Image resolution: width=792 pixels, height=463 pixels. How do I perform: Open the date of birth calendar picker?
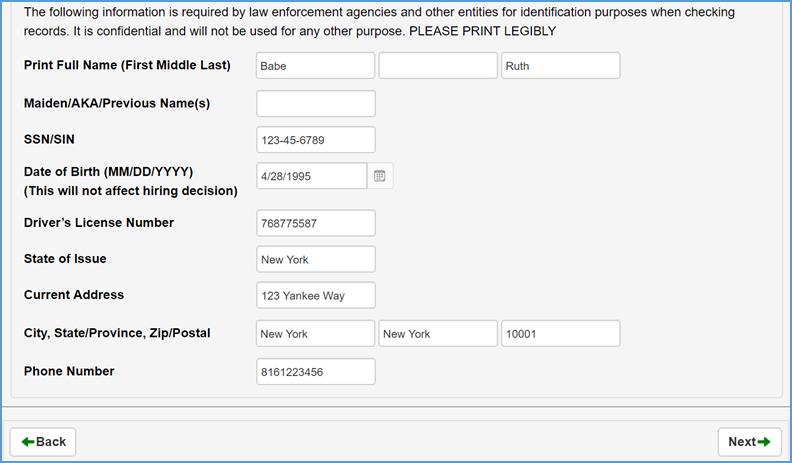point(380,176)
